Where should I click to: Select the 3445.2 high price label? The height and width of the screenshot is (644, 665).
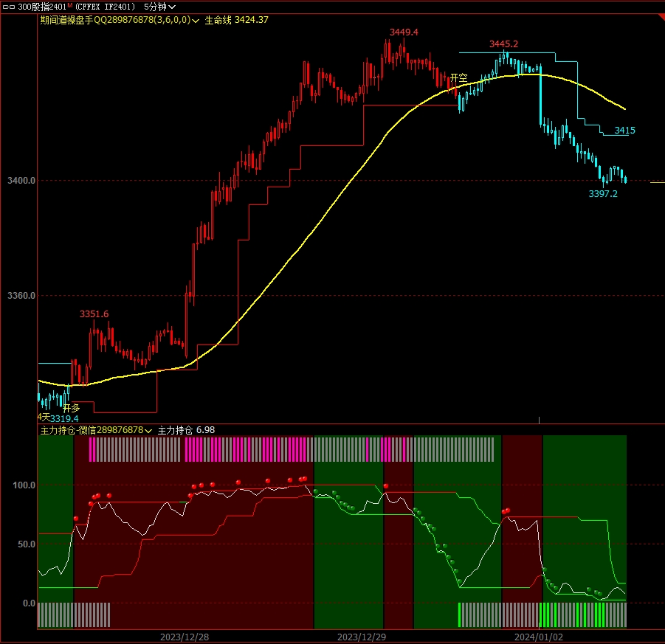503,44
